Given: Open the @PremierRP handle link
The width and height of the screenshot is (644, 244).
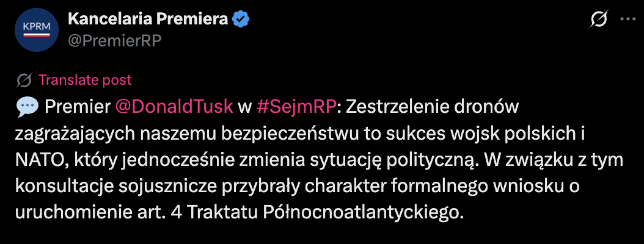Looking at the screenshot, I should click(114, 39).
